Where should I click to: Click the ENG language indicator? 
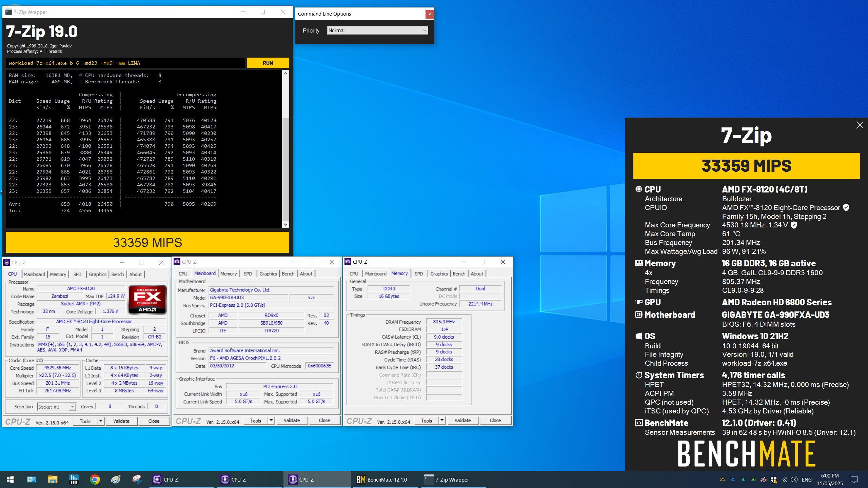point(807,480)
